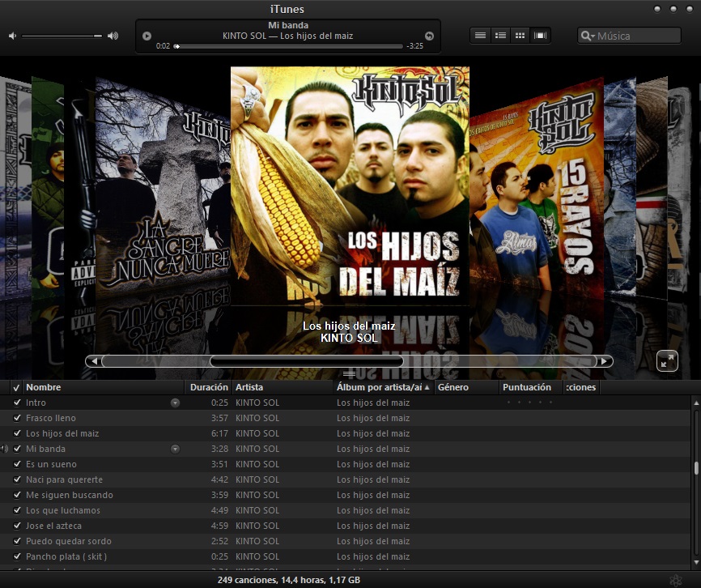Switch to album list view

coord(501,36)
